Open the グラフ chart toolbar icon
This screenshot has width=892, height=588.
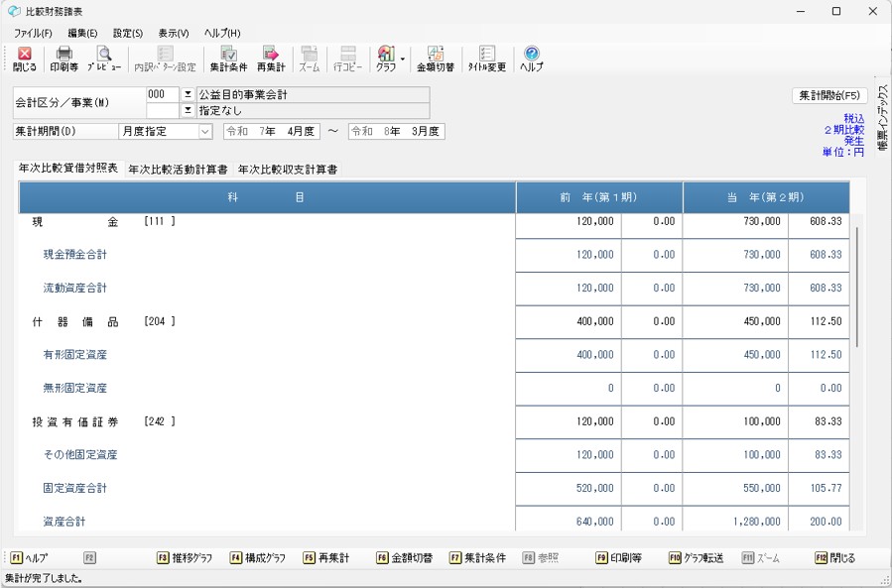385,59
